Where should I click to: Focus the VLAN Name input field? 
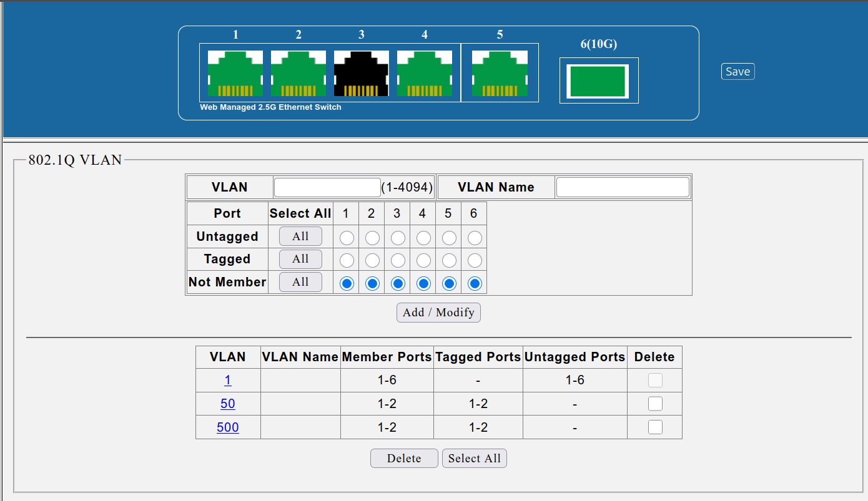click(623, 187)
